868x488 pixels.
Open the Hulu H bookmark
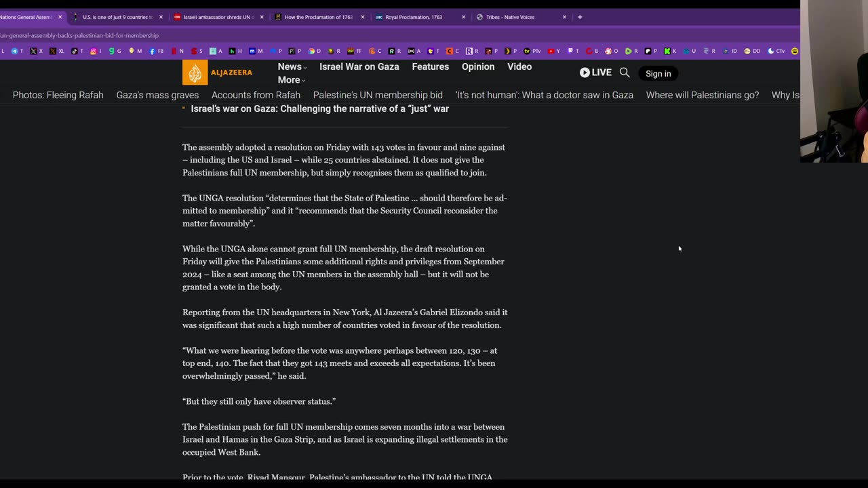coord(235,51)
